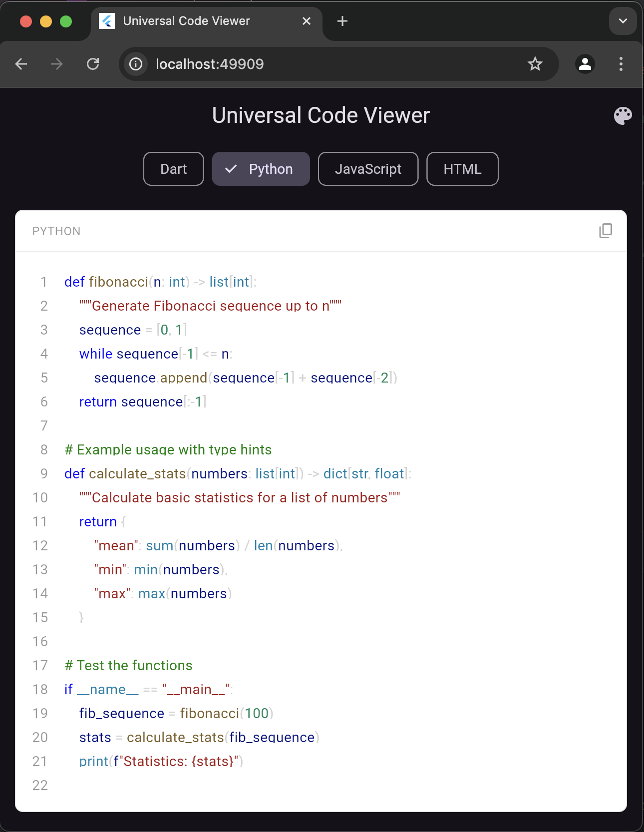Select the Universal Code Viewer browser tab
Screen dimensions: 644x832
(x=207, y=21)
